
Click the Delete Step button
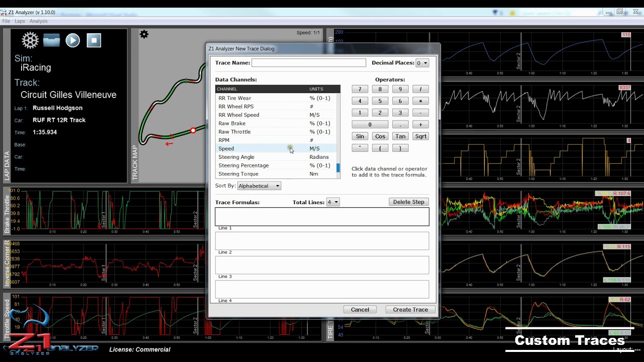pos(409,202)
